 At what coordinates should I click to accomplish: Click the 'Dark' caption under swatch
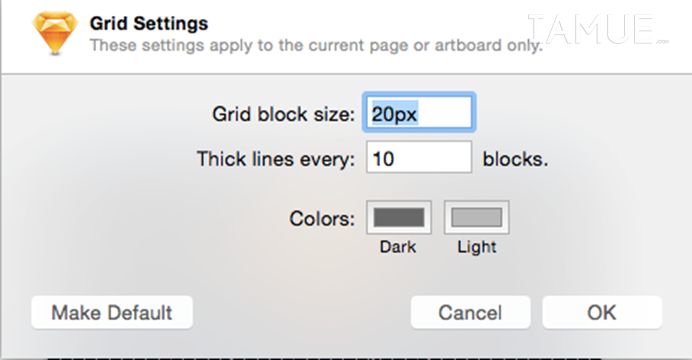pos(398,247)
